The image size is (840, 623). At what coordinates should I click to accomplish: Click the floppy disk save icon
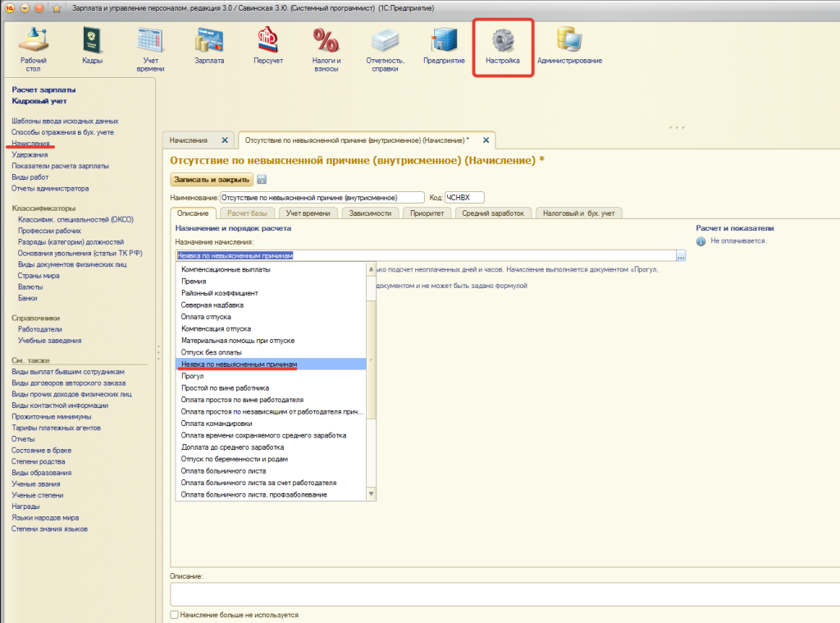[262, 180]
